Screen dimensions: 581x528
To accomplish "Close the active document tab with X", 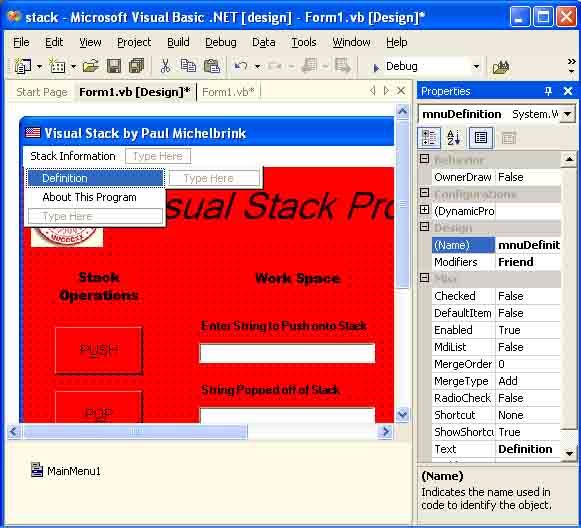I will pos(401,90).
